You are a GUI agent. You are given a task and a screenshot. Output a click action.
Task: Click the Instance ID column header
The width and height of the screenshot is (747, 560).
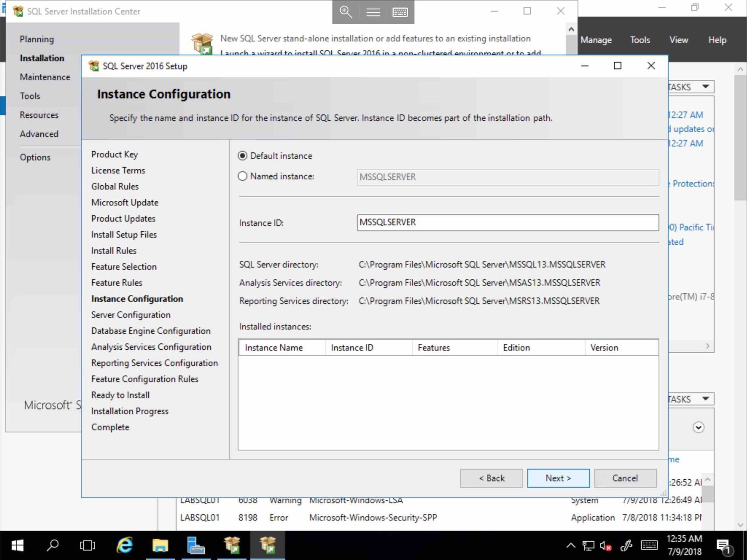click(x=369, y=348)
